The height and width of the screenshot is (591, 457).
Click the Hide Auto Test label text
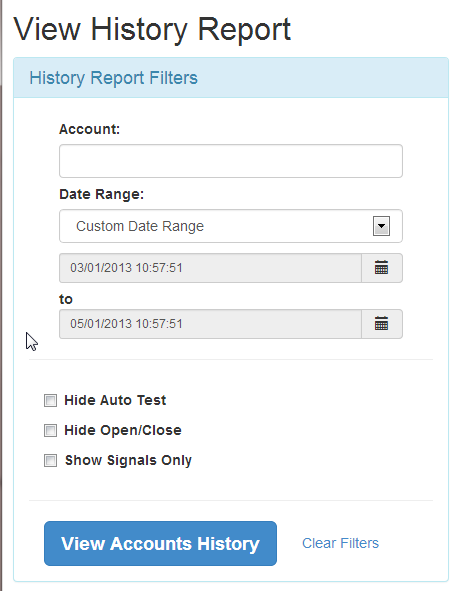pos(115,400)
